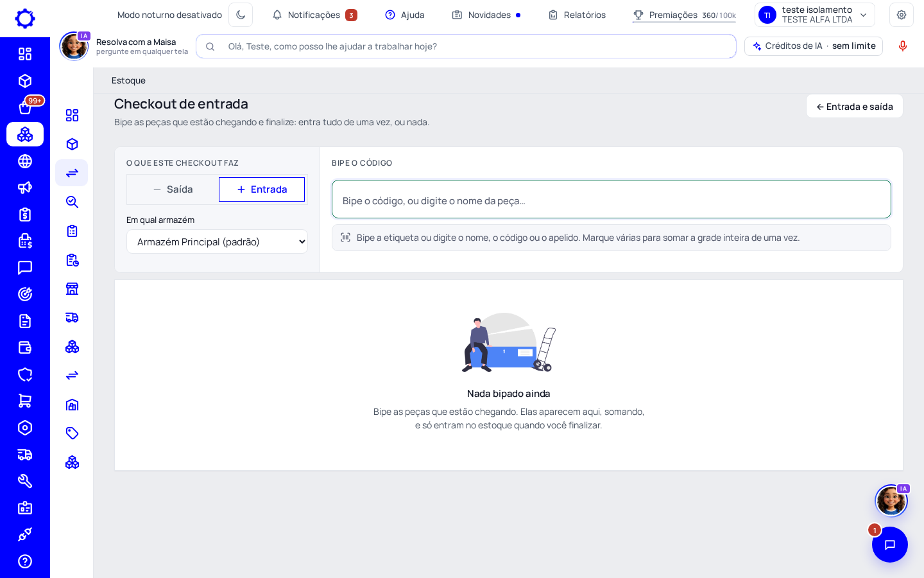Open the document file icon in blue sidebar

(25, 321)
